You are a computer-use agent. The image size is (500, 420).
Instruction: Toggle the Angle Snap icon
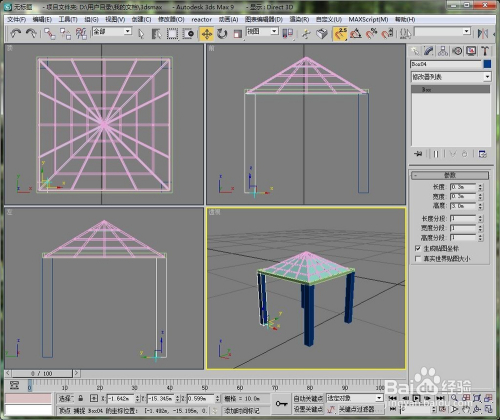coord(356,34)
